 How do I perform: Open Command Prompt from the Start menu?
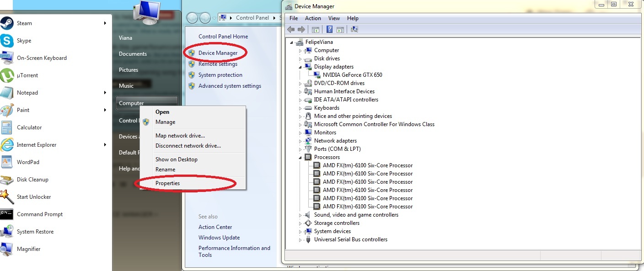39,214
